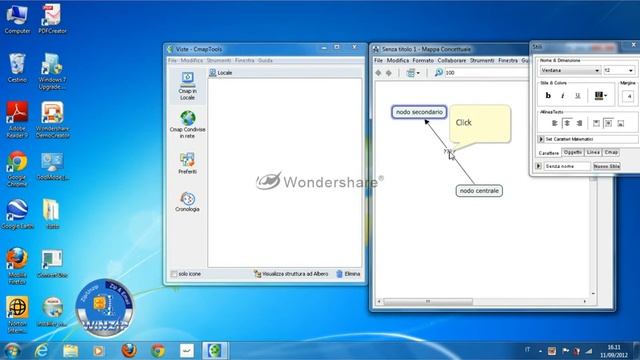Open PDFCreator from the desktop
640x360 pixels.
click(52, 19)
